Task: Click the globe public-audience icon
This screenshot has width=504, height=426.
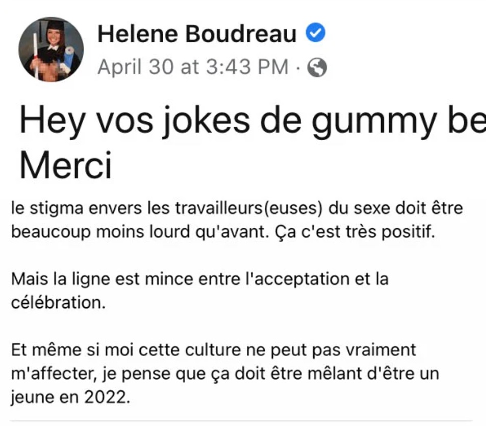Action: click(317, 67)
